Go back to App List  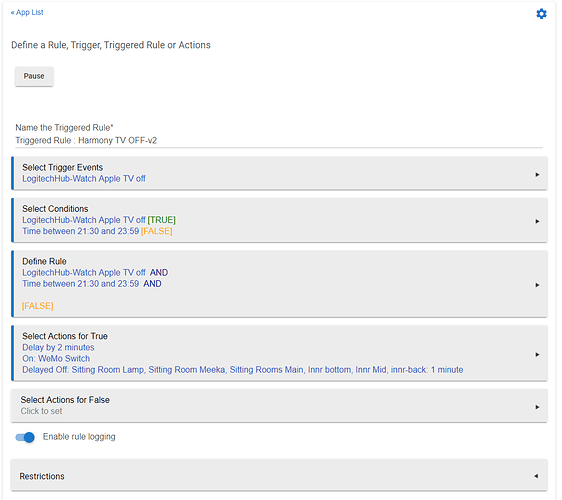pyautogui.click(x=27, y=13)
